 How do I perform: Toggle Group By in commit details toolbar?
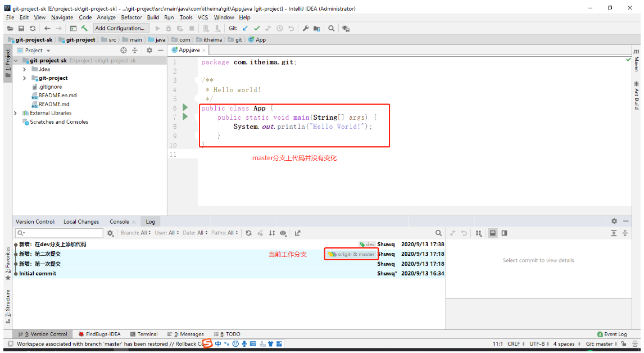[478, 233]
